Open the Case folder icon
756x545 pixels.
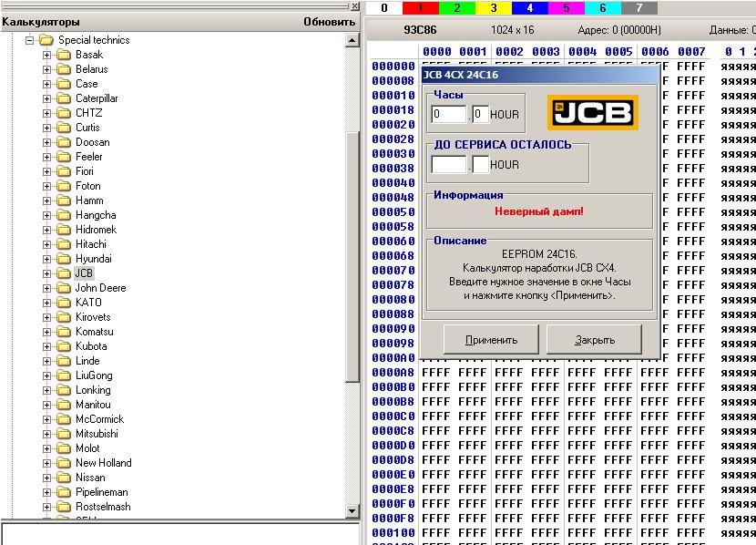point(64,84)
